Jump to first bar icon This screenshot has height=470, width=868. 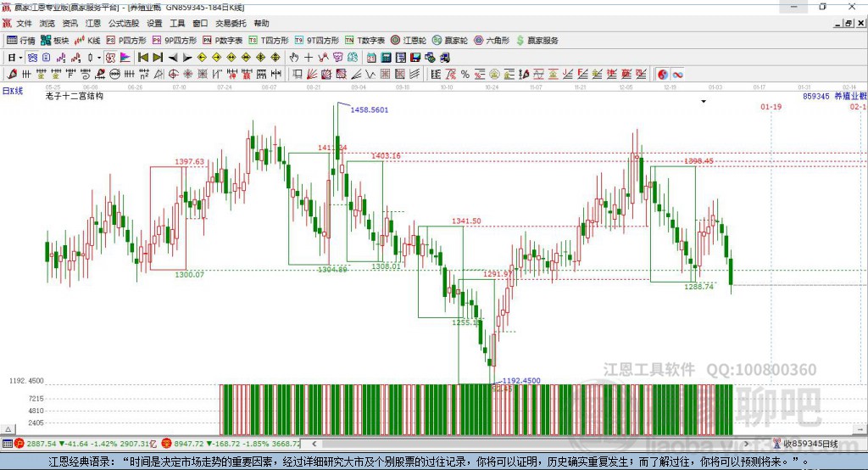pos(142,58)
